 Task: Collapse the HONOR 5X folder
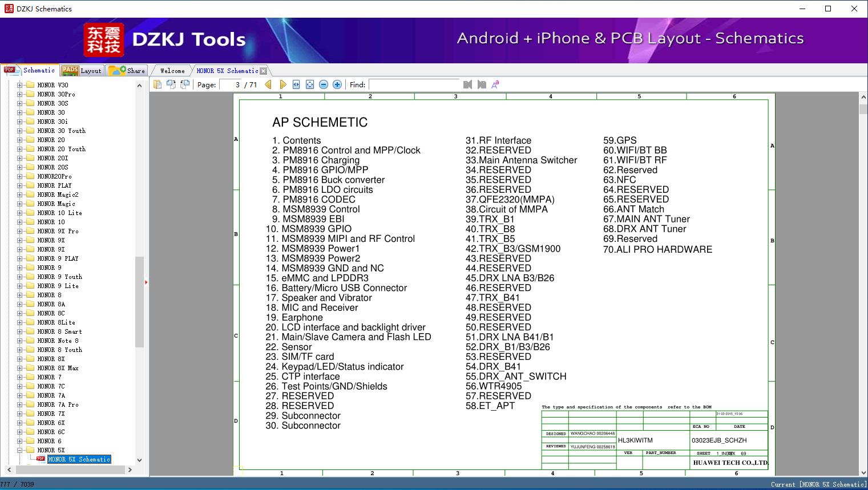click(x=19, y=450)
